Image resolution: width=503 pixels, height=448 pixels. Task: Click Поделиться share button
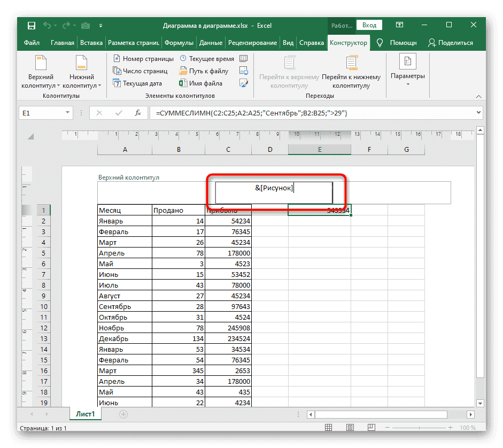[x=450, y=43]
